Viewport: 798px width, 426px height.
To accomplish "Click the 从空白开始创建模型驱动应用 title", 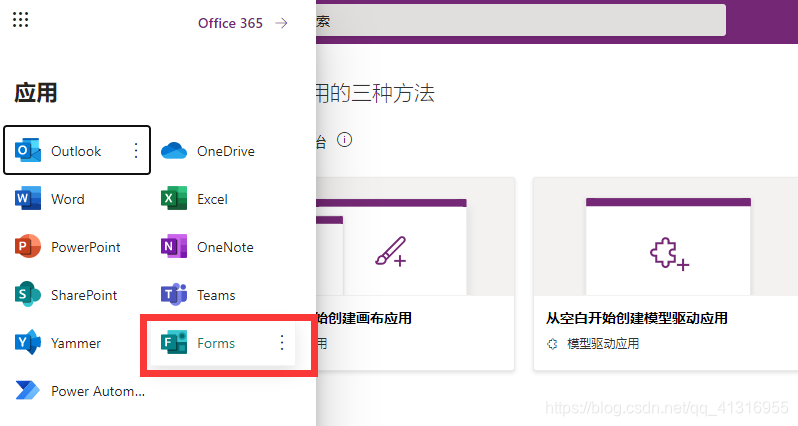I will 637,318.
